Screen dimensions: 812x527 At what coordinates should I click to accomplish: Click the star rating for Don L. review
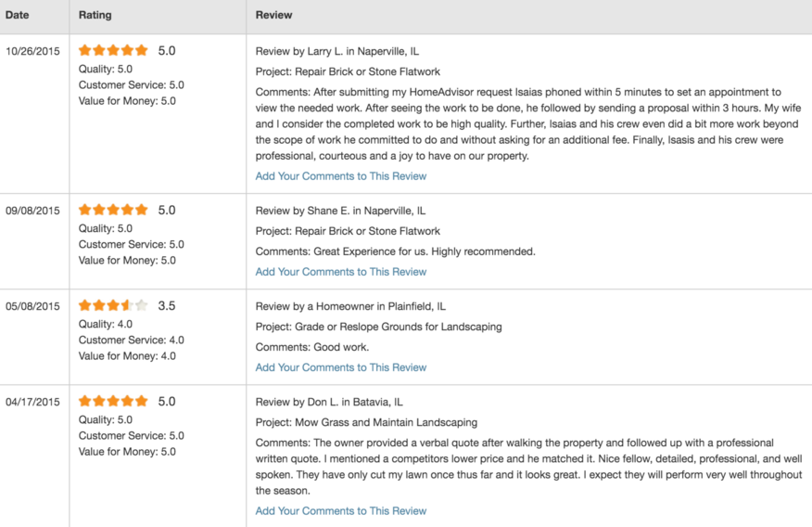(113, 401)
